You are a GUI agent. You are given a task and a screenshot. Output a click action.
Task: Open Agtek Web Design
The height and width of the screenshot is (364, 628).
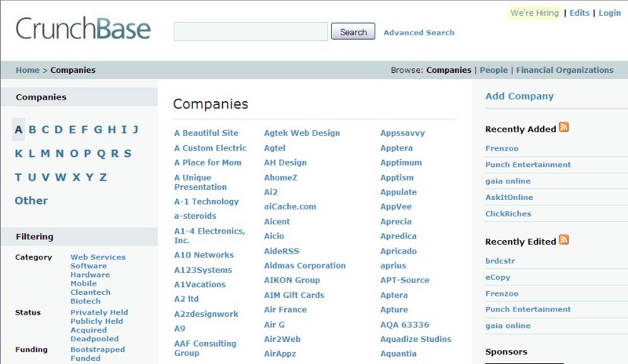(302, 133)
